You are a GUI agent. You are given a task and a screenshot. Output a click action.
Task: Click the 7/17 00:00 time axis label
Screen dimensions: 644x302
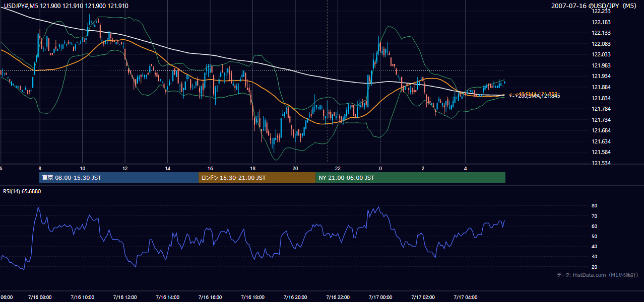(380, 297)
